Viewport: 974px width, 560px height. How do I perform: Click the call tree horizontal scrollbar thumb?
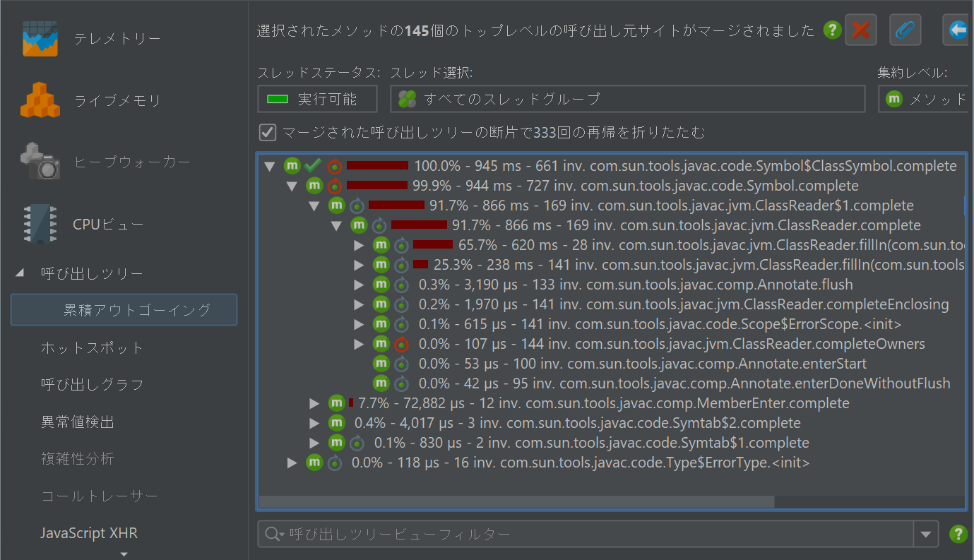click(516, 501)
